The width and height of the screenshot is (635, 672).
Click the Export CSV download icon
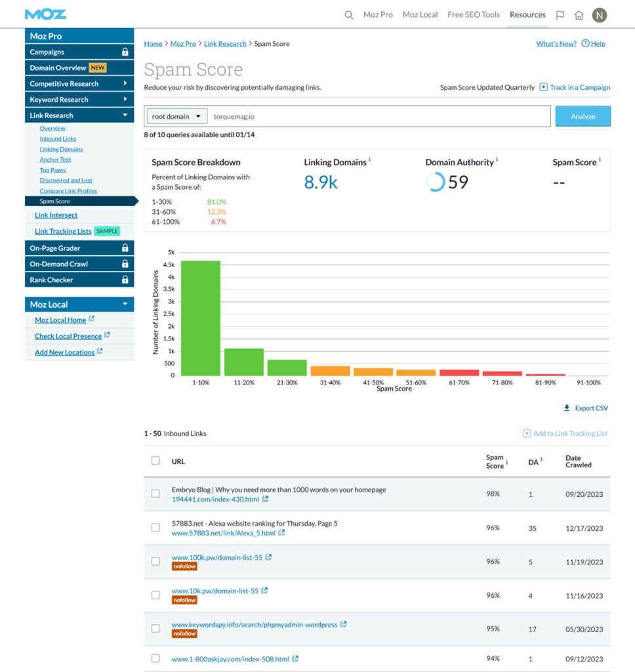[x=565, y=408]
